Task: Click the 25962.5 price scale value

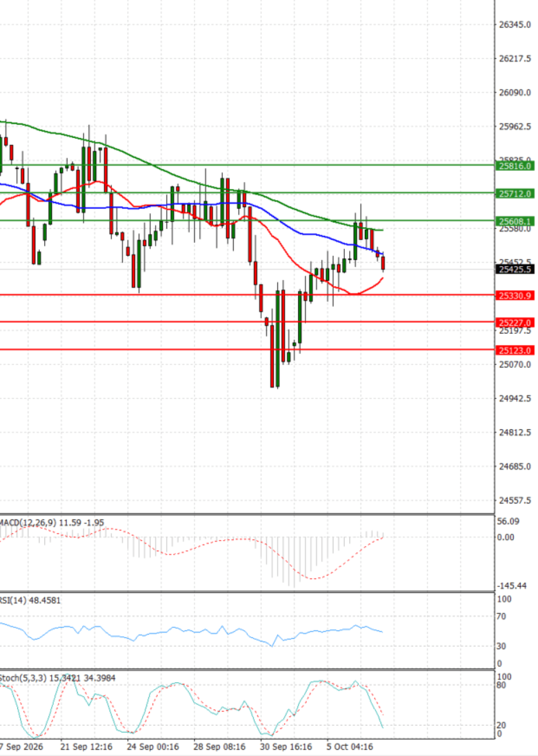Action: point(515,127)
